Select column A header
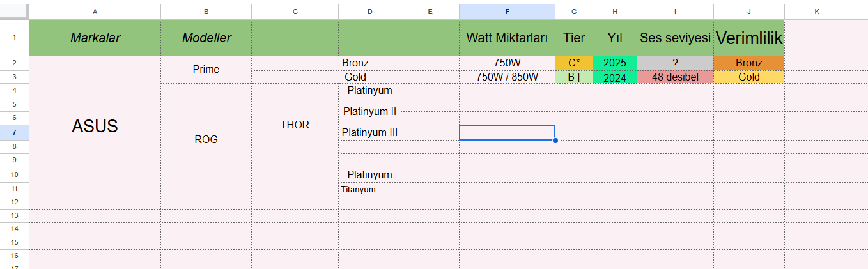 pos(95,12)
